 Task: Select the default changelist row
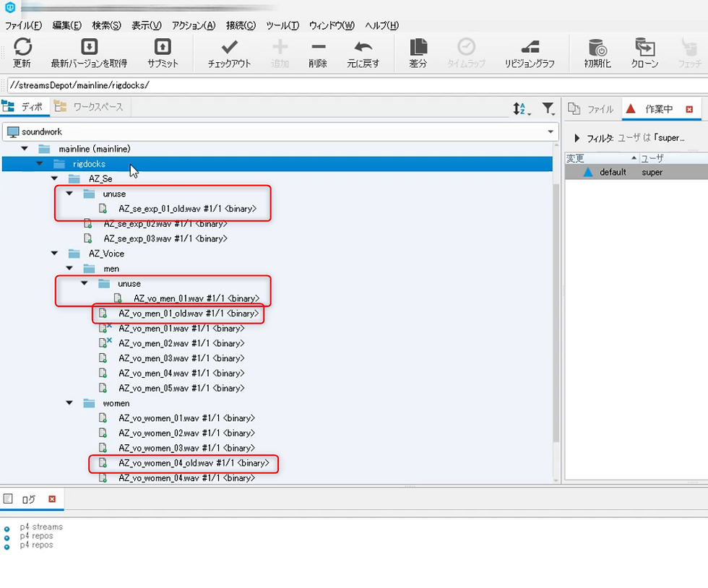coord(636,172)
